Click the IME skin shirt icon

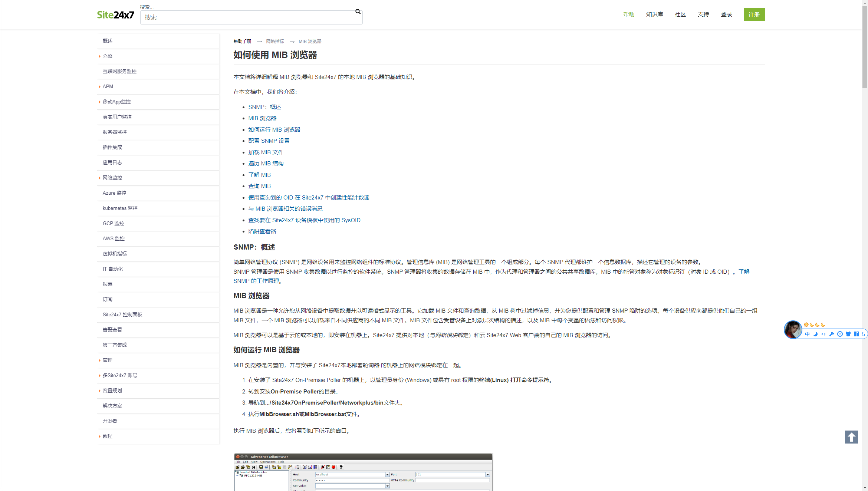[x=848, y=334]
